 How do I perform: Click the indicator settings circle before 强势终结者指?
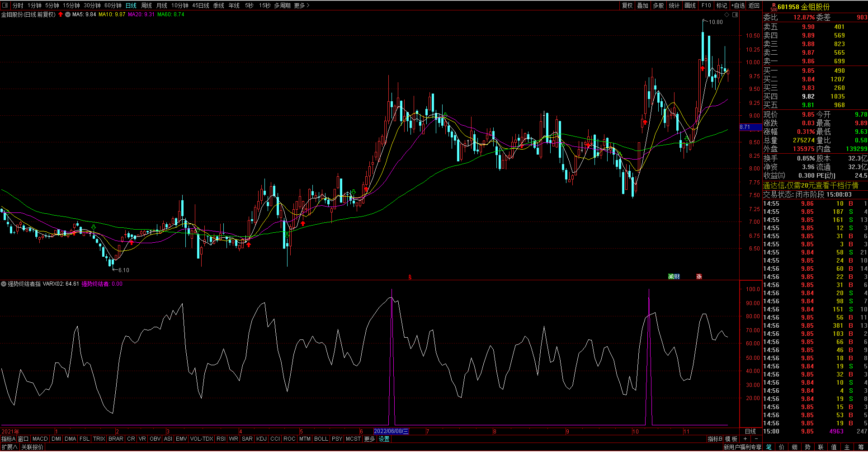pos(4,284)
